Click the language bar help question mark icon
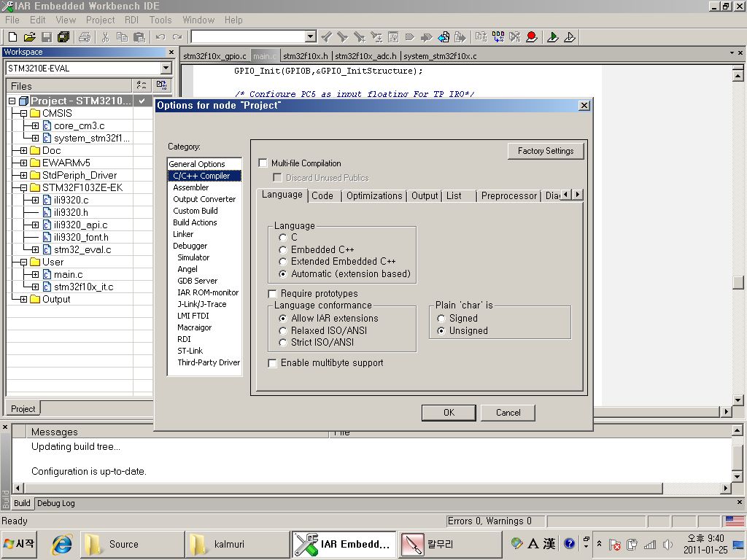 tap(569, 543)
